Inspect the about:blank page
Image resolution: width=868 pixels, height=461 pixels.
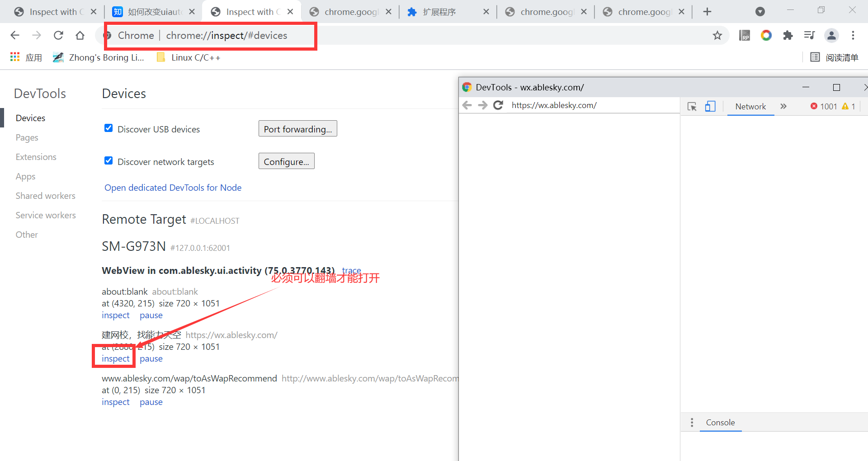[115, 315]
